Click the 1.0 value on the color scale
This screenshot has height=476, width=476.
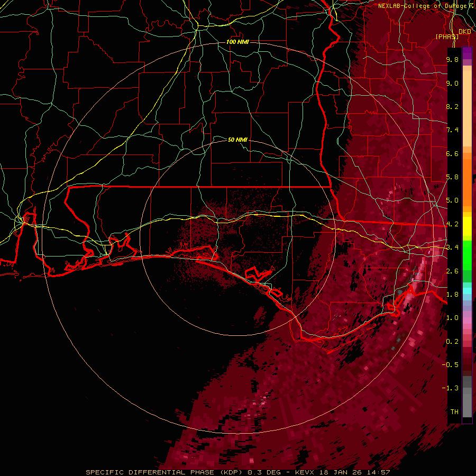(452, 318)
